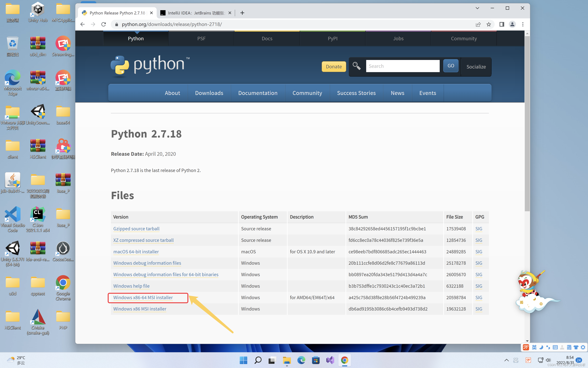This screenshot has width=588, height=368.
Task: Select CLion 2021.1.1 desktop icon
Action: click(x=38, y=219)
